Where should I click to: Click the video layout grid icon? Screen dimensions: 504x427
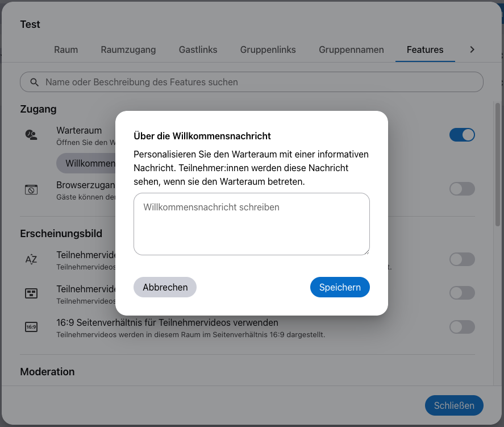click(x=31, y=293)
